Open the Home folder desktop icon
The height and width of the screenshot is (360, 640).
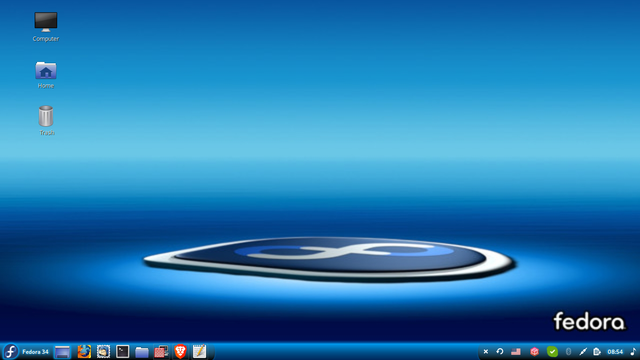tap(46, 71)
